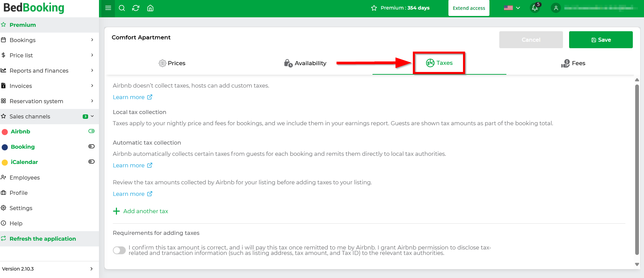Expand the Reservation system chevron
This screenshot has width=644, height=278.
click(92, 101)
